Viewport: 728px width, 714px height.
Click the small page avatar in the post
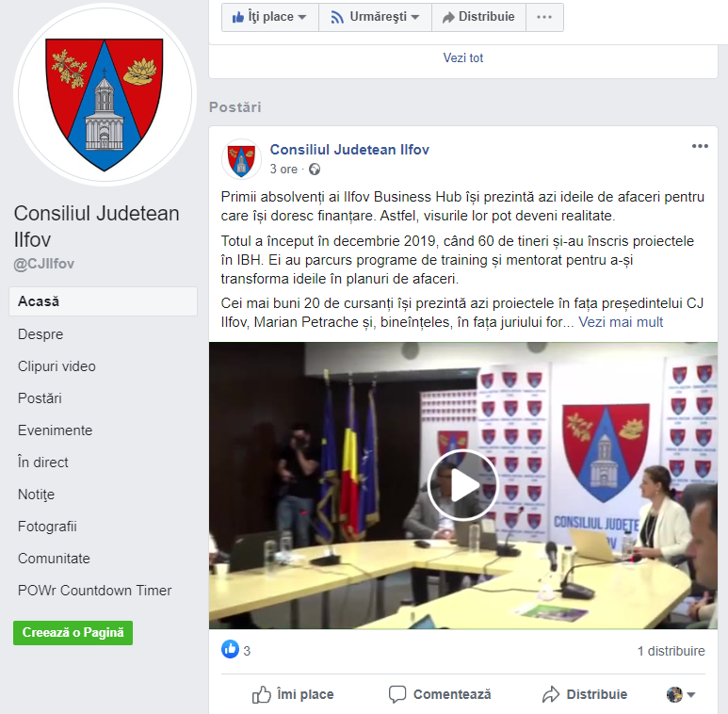click(x=241, y=159)
